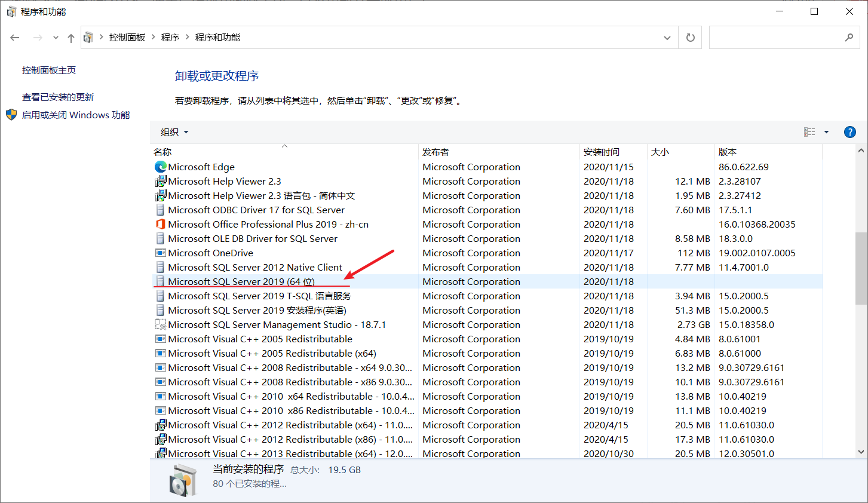This screenshot has height=503, width=868.
Task: Expand chevron after 控制面板 in breadcrumb
Action: pyautogui.click(x=154, y=37)
